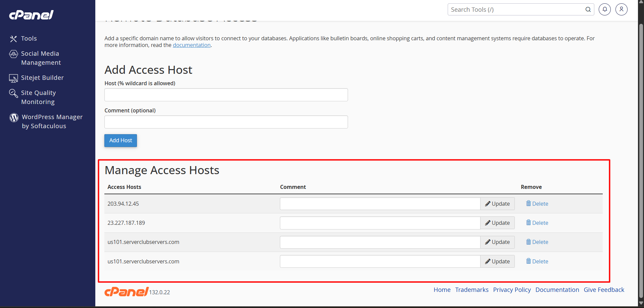
Task: Open Tools from the sidebar
Action: tap(29, 39)
